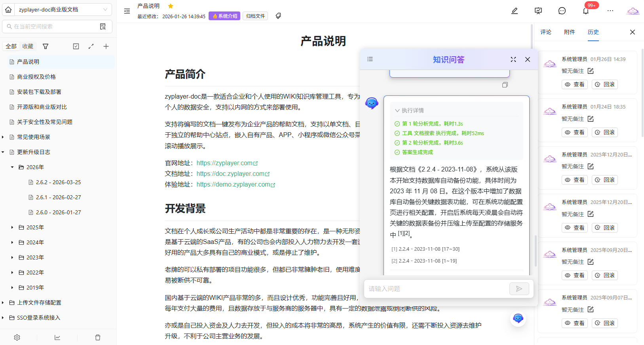Expand all tree nodes with arrows icon
644x345 pixels.
click(91, 46)
